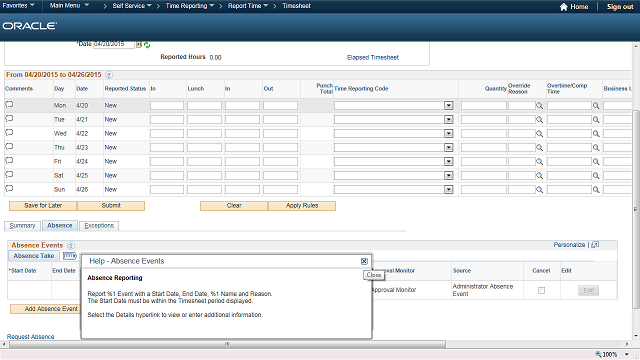Select the Absence tab
640x360 pixels.
pyautogui.click(x=60, y=225)
